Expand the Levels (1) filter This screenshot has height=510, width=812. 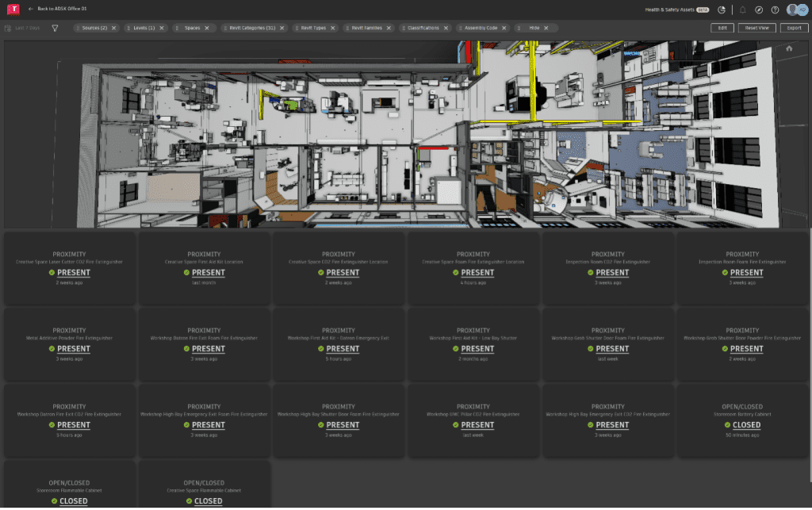pyautogui.click(x=141, y=28)
